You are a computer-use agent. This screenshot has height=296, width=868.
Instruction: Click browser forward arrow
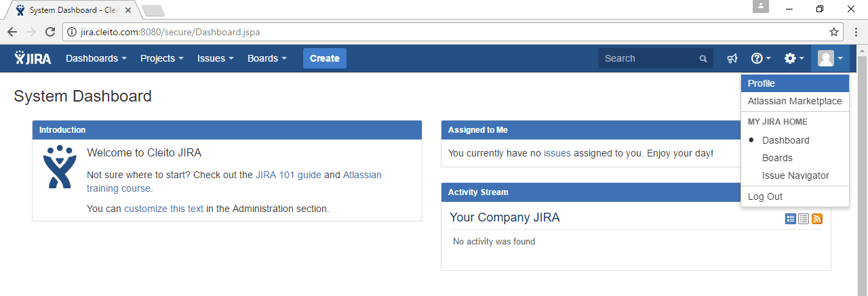tap(31, 32)
